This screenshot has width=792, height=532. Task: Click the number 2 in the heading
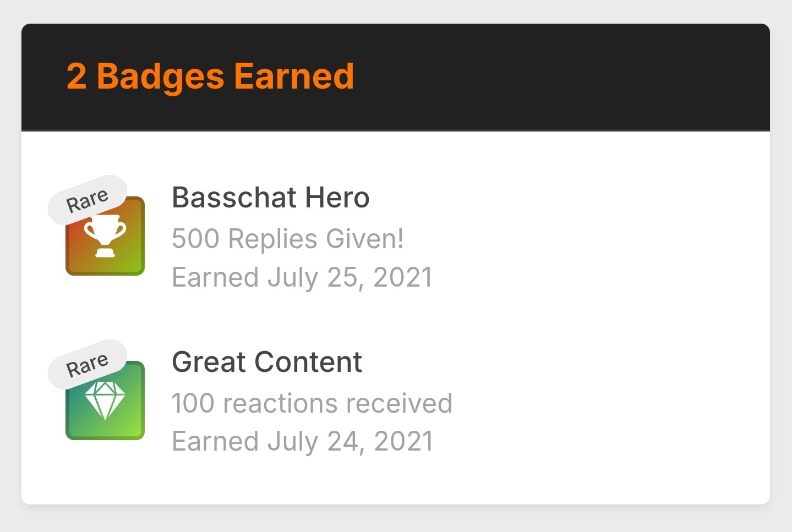pyautogui.click(x=77, y=76)
